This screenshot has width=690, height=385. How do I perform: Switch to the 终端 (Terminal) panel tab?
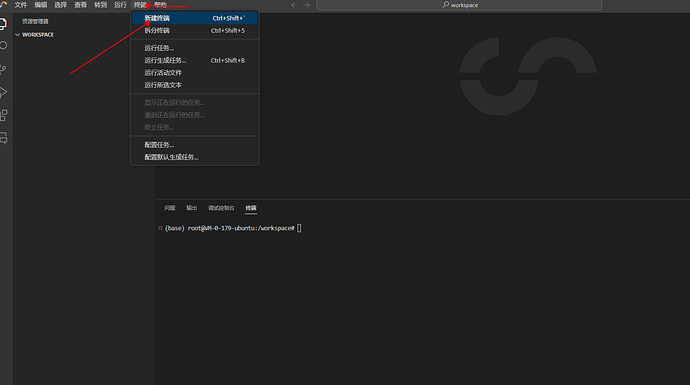click(x=251, y=208)
